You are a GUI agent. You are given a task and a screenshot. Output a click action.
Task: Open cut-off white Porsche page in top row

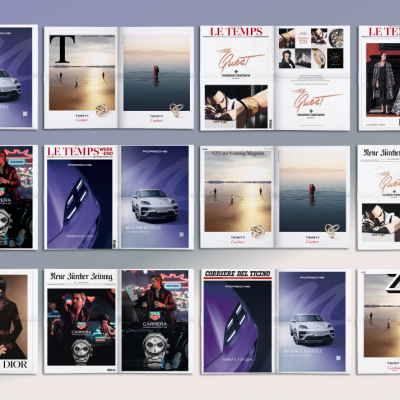(x=18, y=77)
